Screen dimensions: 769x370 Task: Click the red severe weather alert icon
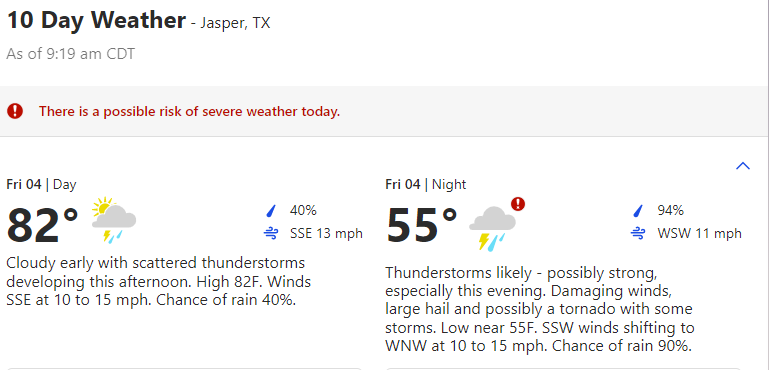coord(15,111)
